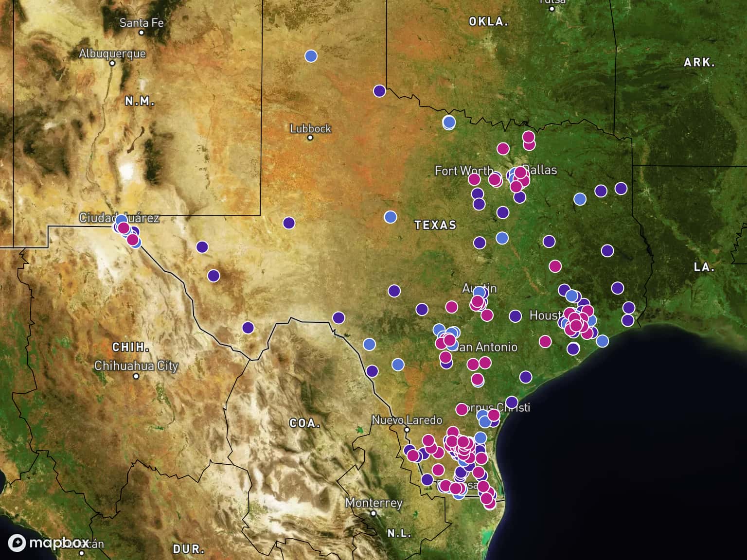
Task: Select the Albuquerque city label
Action: [112, 53]
